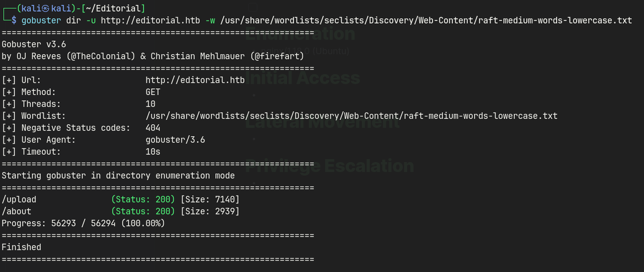This screenshot has height=272, width=644.
Task: Click the Status: 200 text on the /upload line
Action: click(x=143, y=199)
